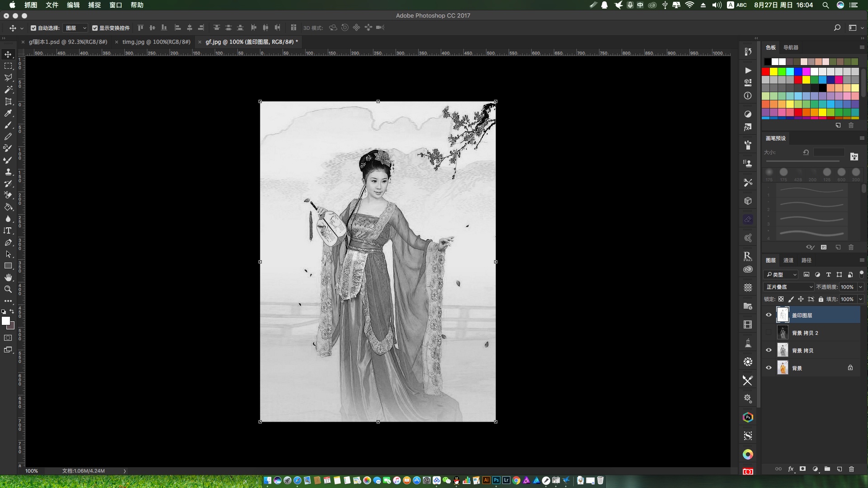
Task: Select the Move tool in toolbar
Action: [x=8, y=54]
